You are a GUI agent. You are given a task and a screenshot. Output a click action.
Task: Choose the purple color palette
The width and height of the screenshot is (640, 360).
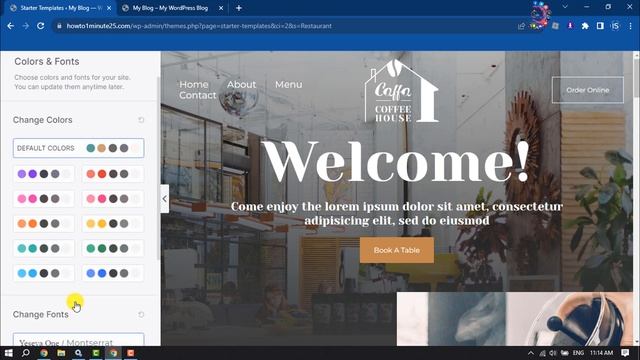tap(44, 174)
